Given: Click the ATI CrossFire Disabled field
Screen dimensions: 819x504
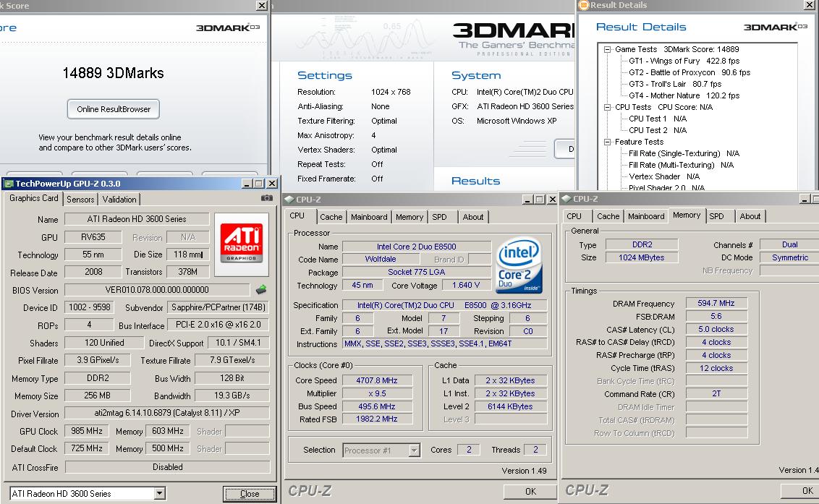Looking at the screenshot, I should click(x=167, y=467).
